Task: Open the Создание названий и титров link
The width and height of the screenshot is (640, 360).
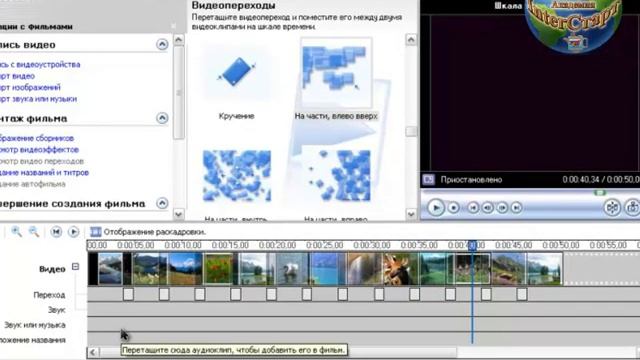Action: pos(44,172)
